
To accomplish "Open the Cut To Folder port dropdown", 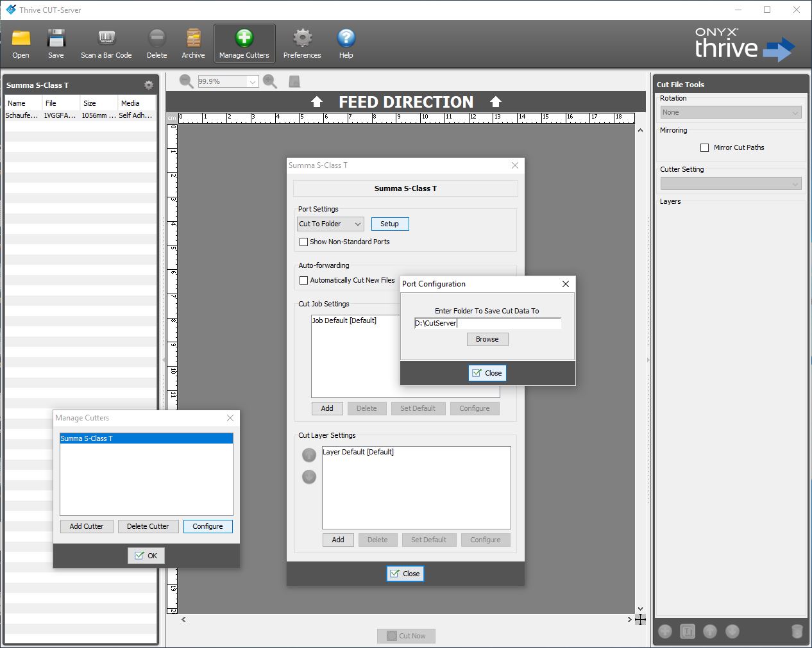I will coord(331,224).
